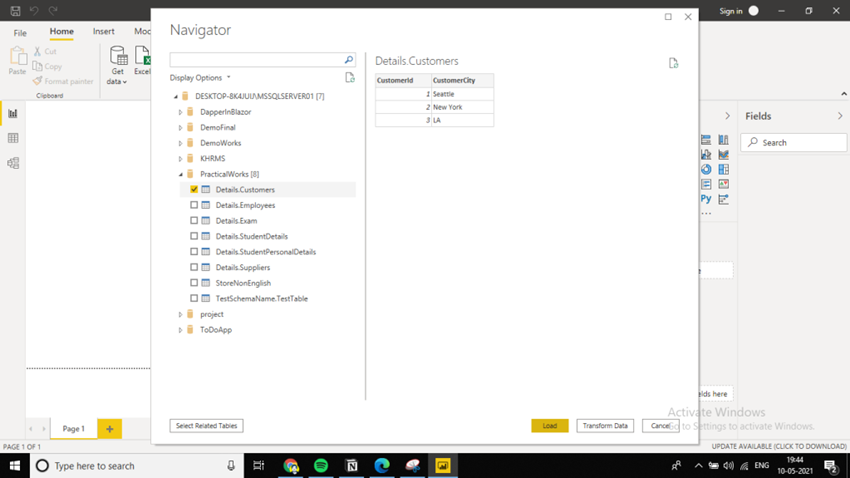Open the notification center icon
Screen dimensions: 850x478
(830, 466)
